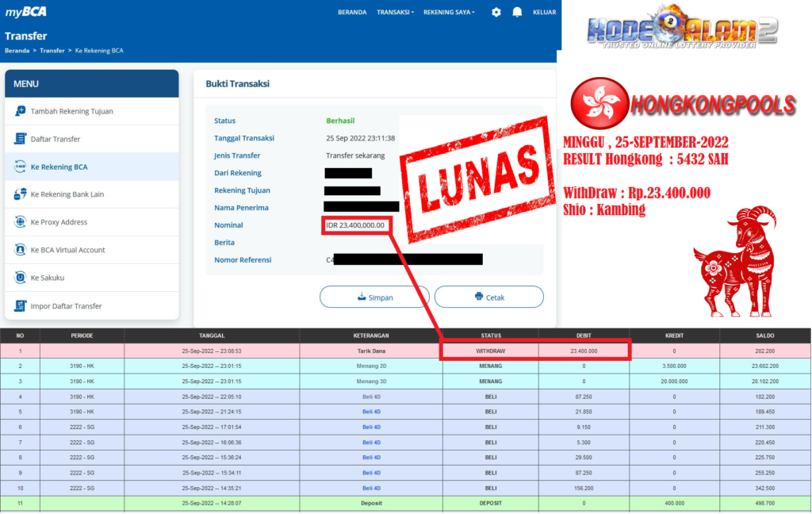
Task: Click the Berhasil status text
Action: tap(340, 121)
